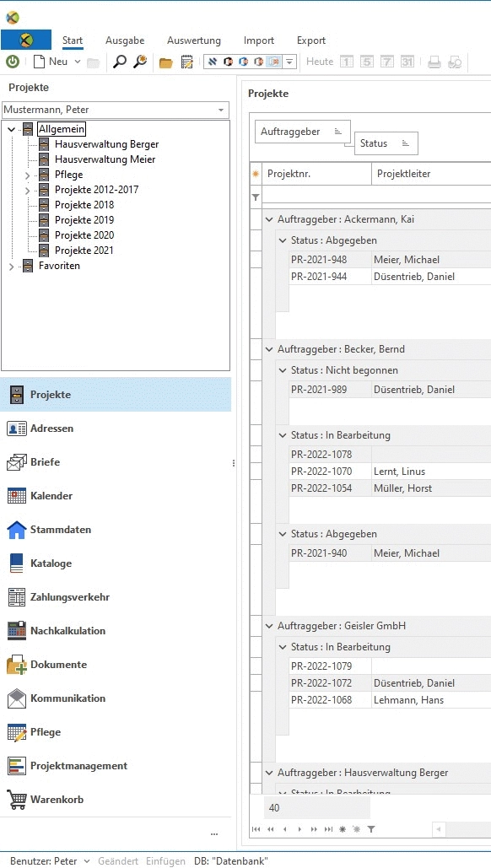491x868 pixels.
Task: Click the notepad edit icon in toolbar
Action: click(187, 62)
